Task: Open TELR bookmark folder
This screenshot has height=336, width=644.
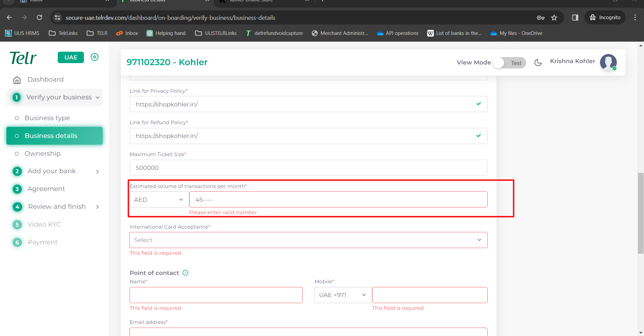Action: [x=97, y=33]
